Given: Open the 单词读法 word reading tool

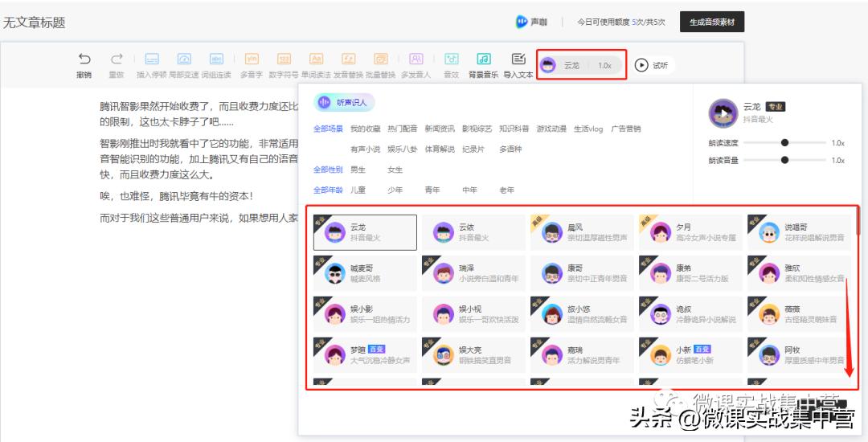Looking at the screenshot, I should coord(316,65).
